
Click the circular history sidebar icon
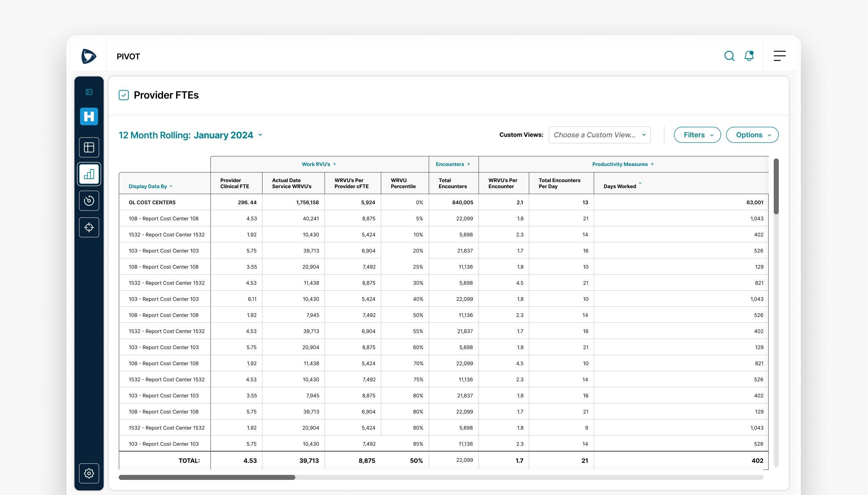(89, 201)
